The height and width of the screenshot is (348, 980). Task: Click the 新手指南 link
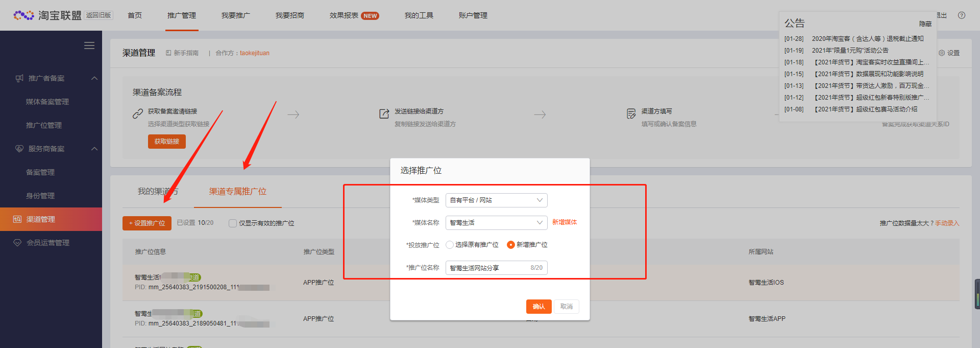pos(186,53)
